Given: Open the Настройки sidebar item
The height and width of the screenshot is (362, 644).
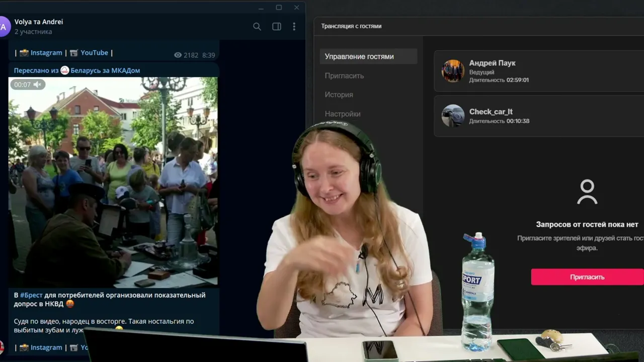Looking at the screenshot, I should click(343, 114).
